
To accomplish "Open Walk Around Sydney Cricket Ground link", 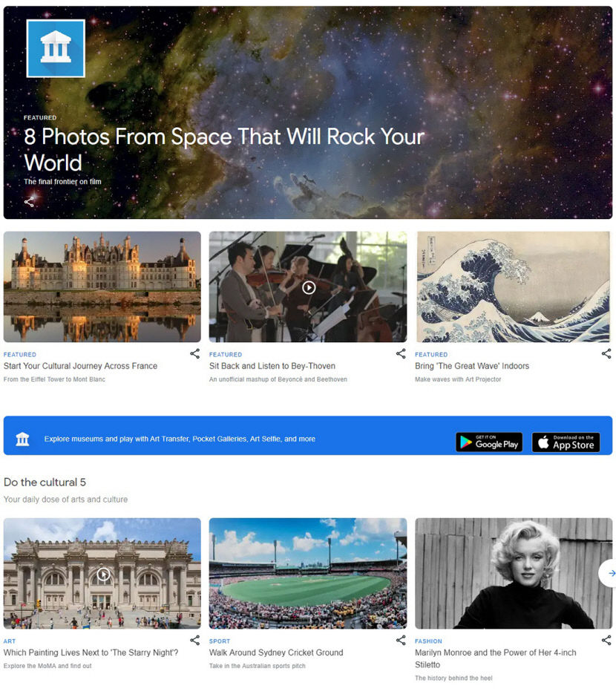I will point(276,652).
